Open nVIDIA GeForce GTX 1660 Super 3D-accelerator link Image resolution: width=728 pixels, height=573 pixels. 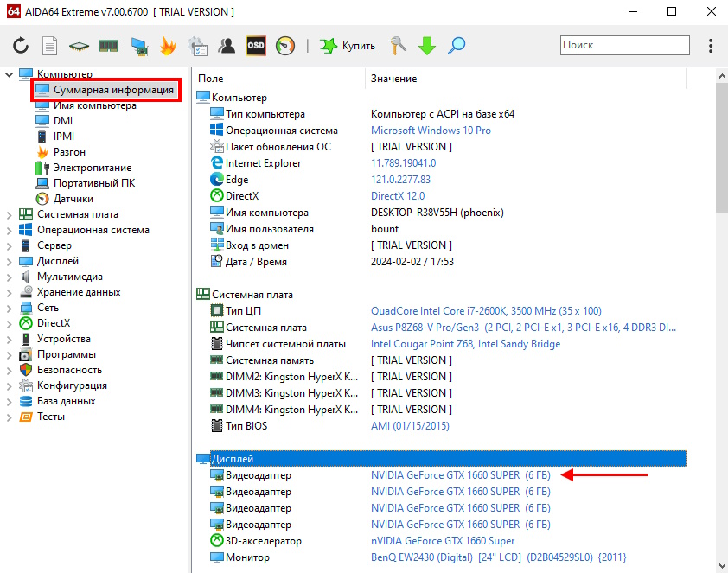click(x=443, y=541)
